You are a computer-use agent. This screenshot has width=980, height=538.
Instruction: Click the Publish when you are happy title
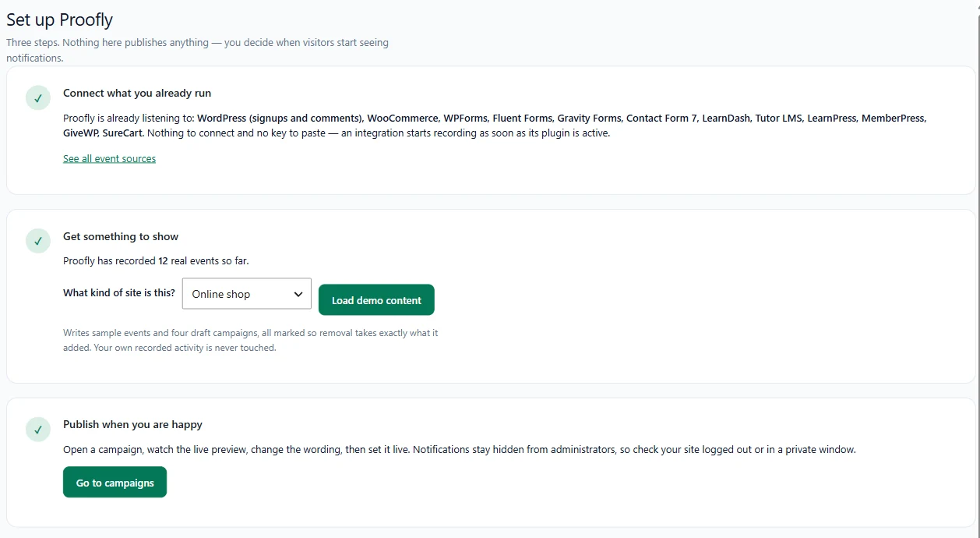pos(132,424)
